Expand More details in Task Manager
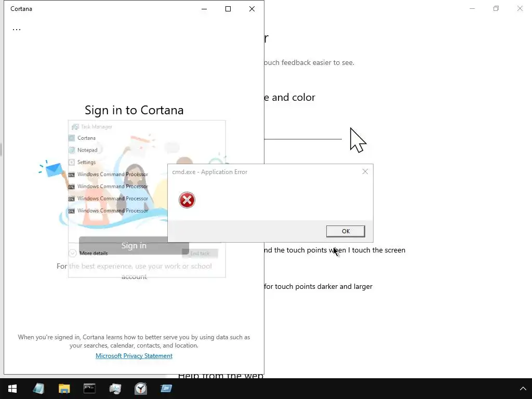This screenshot has height=399, width=532. pyautogui.click(x=88, y=253)
